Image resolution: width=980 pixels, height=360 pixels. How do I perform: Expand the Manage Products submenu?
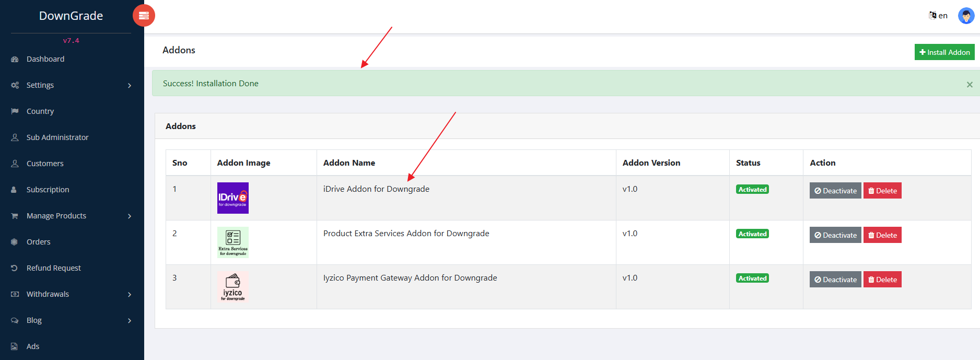(x=71, y=216)
